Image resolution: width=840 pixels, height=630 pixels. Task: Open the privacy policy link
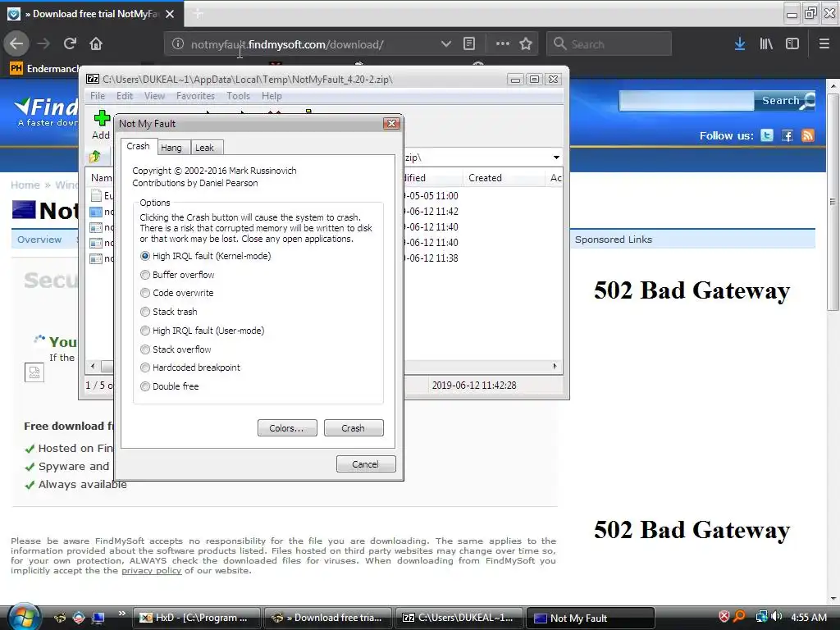151,571
